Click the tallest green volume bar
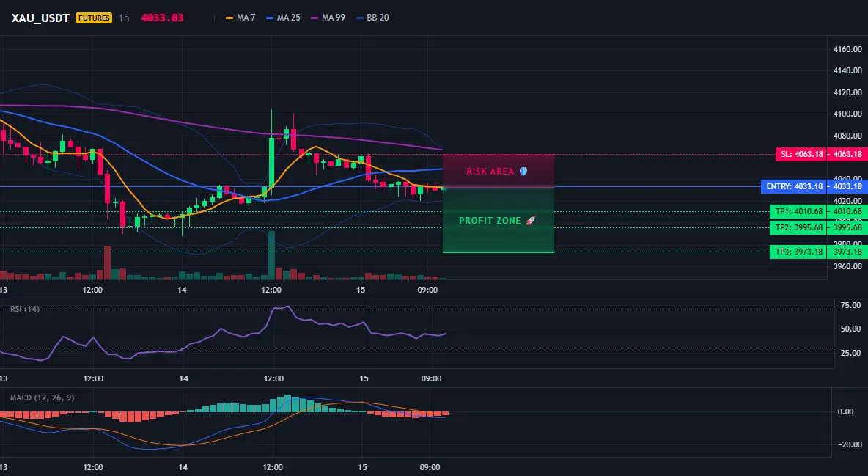This screenshot has width=868, height=476. (x=271, y=255)
